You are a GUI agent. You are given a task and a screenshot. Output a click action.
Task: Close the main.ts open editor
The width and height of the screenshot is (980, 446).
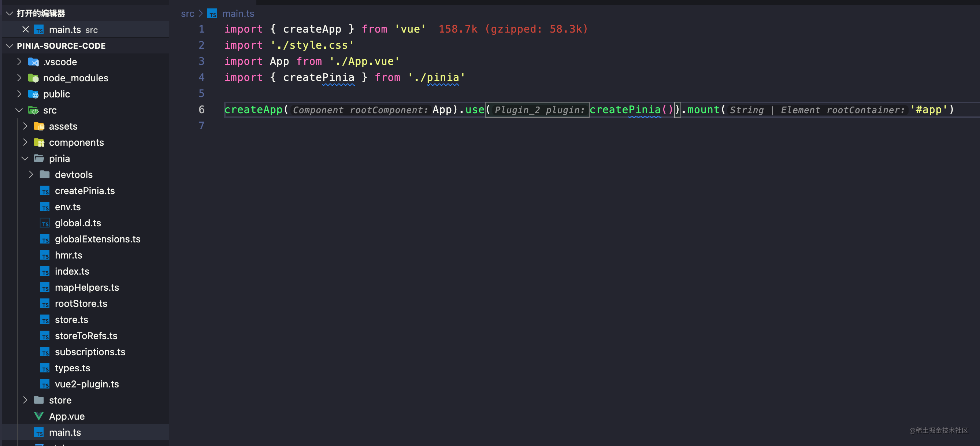(x=26, y=30)
